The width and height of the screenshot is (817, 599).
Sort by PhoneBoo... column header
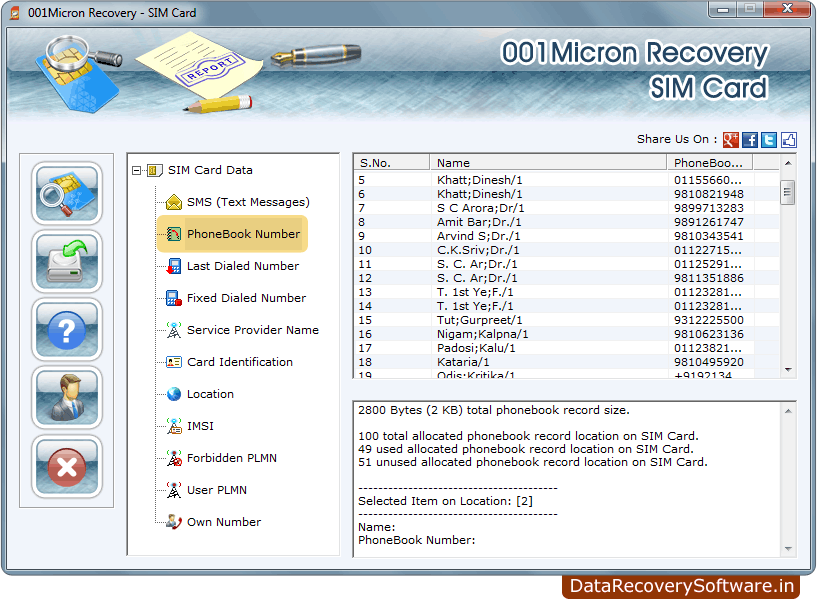tap(710, 163)
